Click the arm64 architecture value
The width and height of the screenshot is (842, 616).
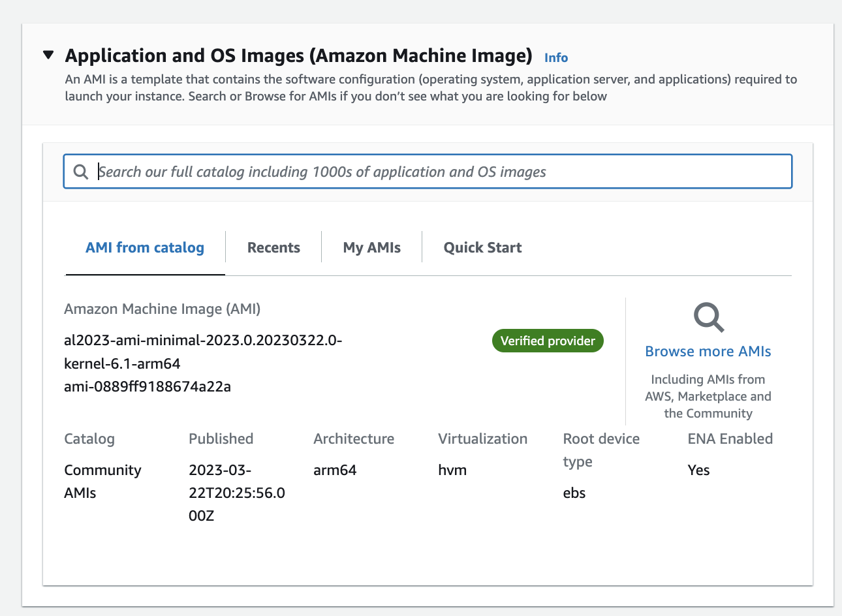tap(335, 470)
